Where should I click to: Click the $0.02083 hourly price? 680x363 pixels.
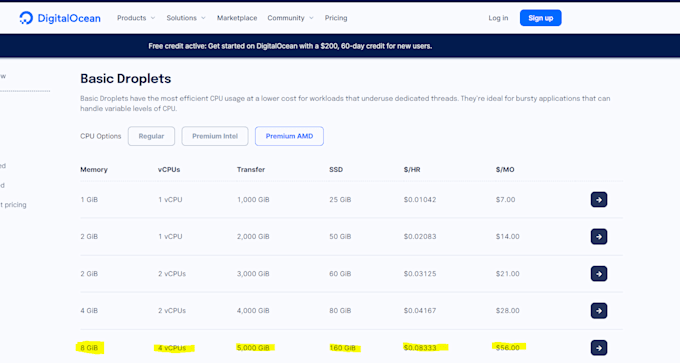420,236
